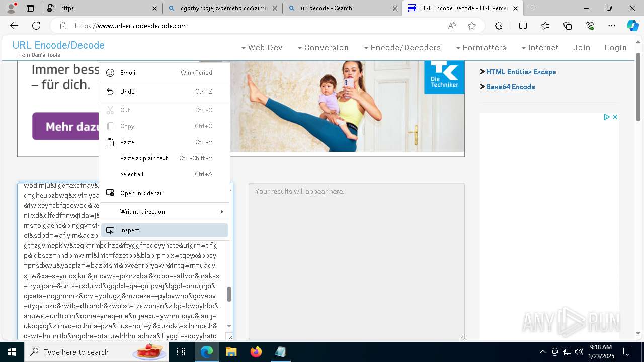The width and height of the screenshot is (644, 362).
Task: Click Open in sidebar menu entry
Action: (165, 193)
